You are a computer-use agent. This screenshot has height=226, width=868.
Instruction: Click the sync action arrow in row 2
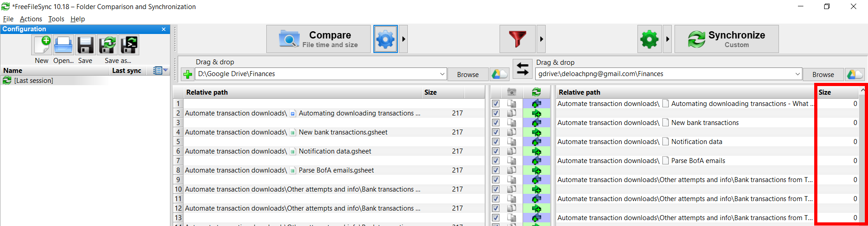537,113
